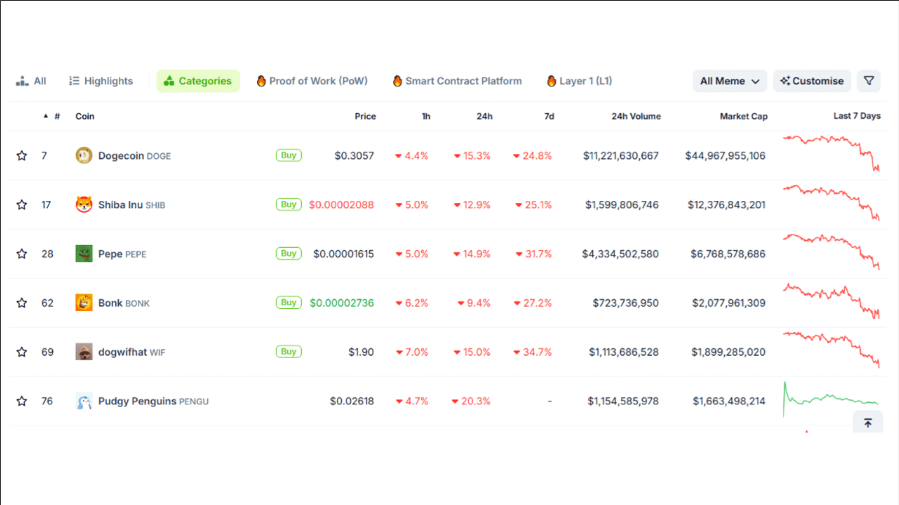Screen dimensions: 899x505
Task: Open the dogwifhat WIF coin page
Action: click(x=131, y=352)
